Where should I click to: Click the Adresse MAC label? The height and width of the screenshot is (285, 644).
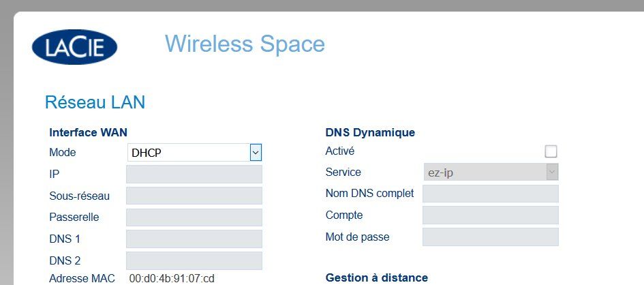point(83,278)
